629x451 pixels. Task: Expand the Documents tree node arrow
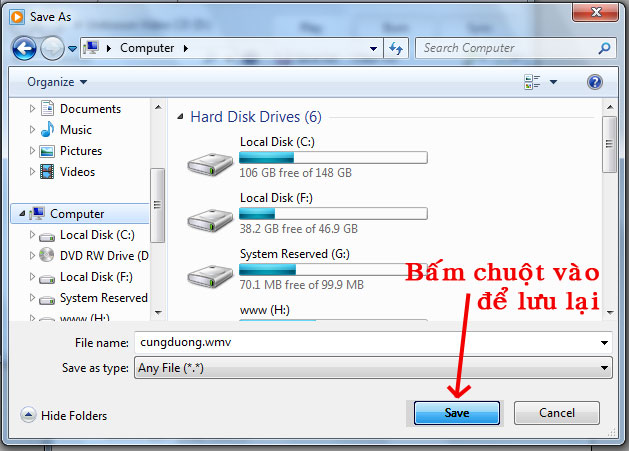32,109
